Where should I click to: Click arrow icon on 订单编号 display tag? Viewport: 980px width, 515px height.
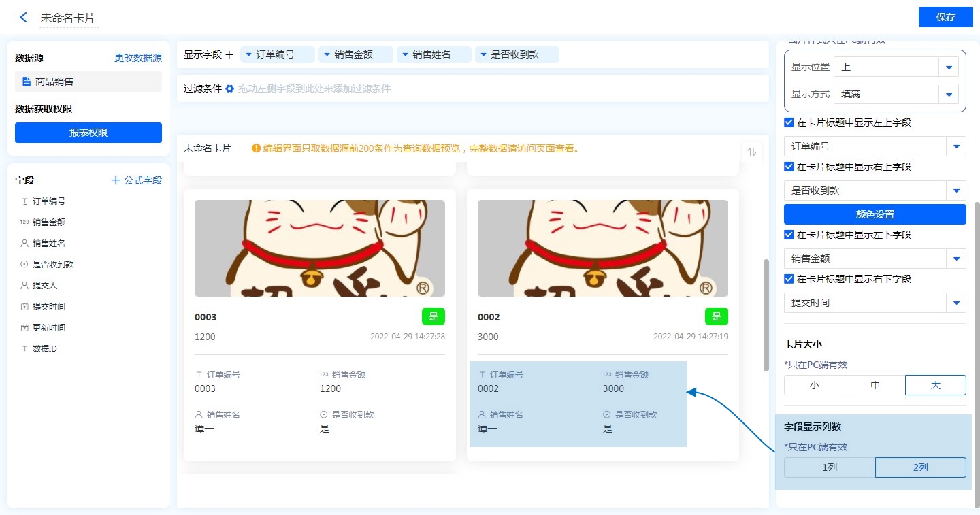click(x=248, y=54)
